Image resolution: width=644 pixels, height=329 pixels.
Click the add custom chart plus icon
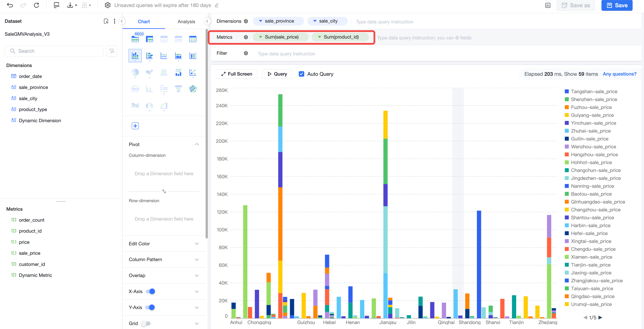tap(135, 126)
